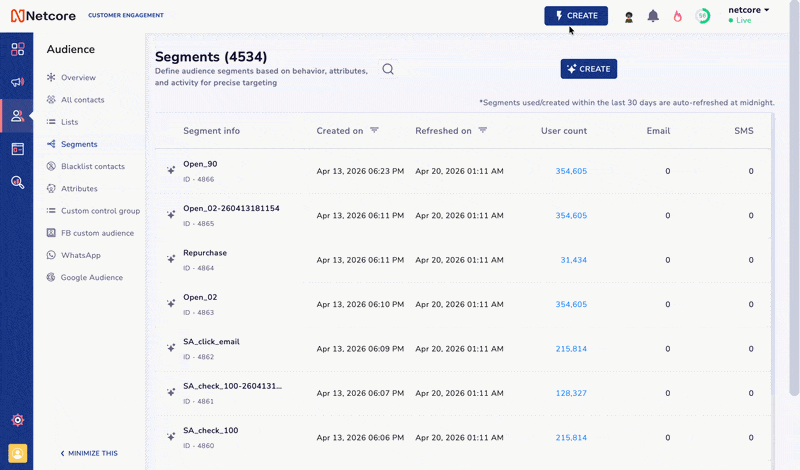800x470 pixels.
Task: Click the user avatar icon in top bar
Action: (x=629, y=16)
